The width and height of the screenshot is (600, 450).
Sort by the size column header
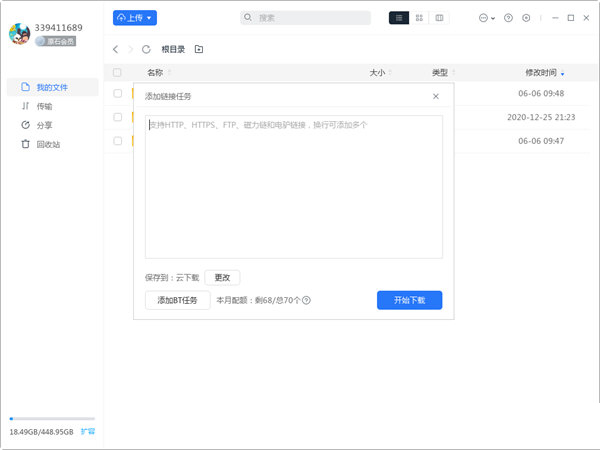coord(380,72)
